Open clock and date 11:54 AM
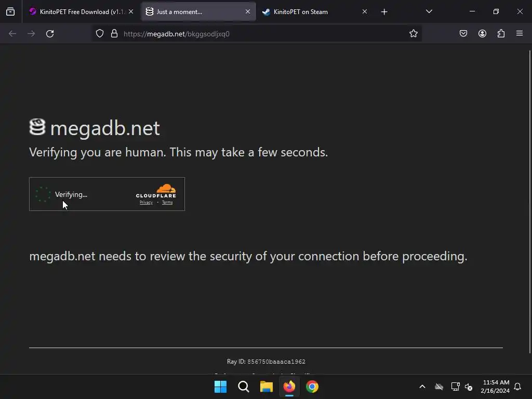The image size is (532, 399). point(495,387)
